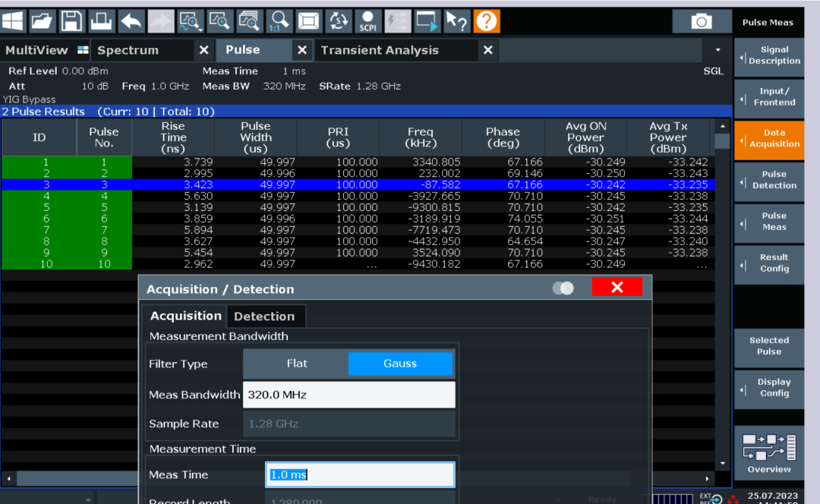Viewport: 820px width, 504px height.
Task: Expand the Result Config softkey
Action: click(768, 263)
